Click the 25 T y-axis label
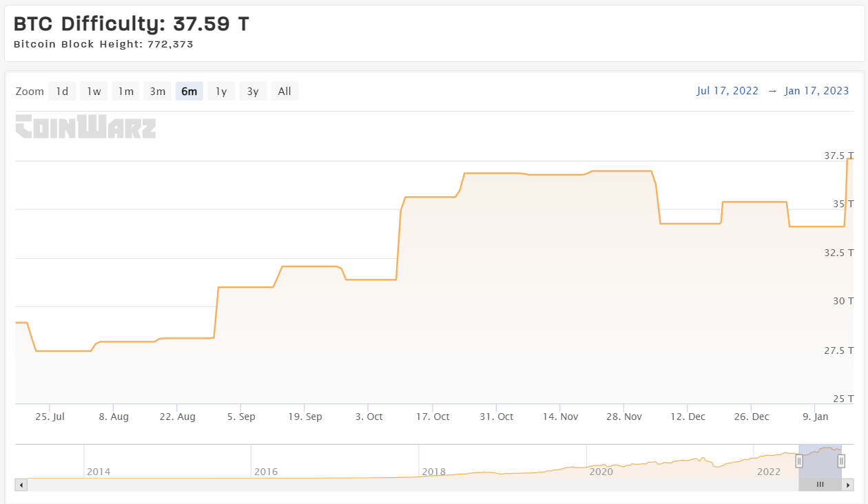868x504 pixels. [x=844, y=399]
